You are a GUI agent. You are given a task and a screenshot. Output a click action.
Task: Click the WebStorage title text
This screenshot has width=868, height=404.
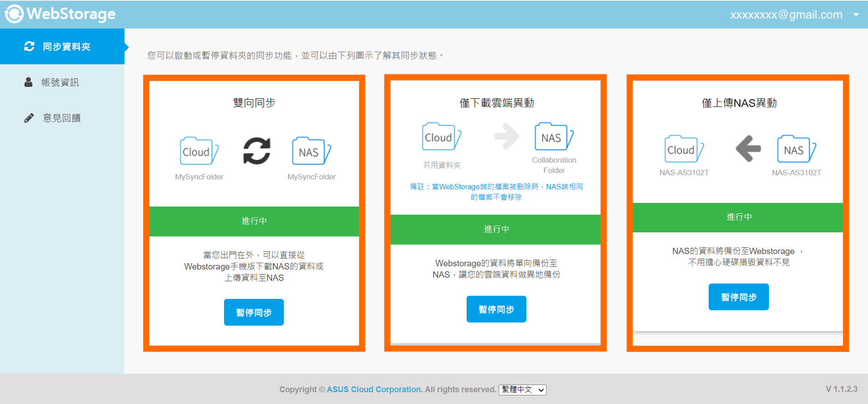coord(71,14)
